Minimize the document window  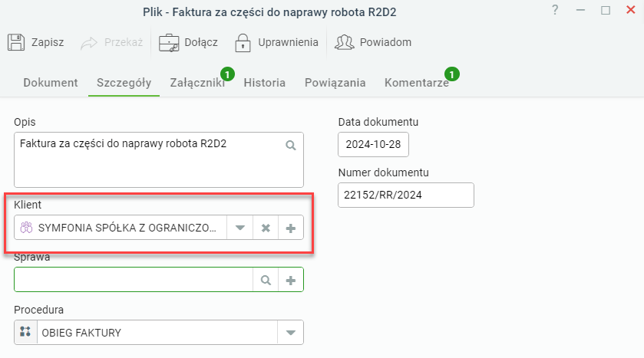point(580,10)
